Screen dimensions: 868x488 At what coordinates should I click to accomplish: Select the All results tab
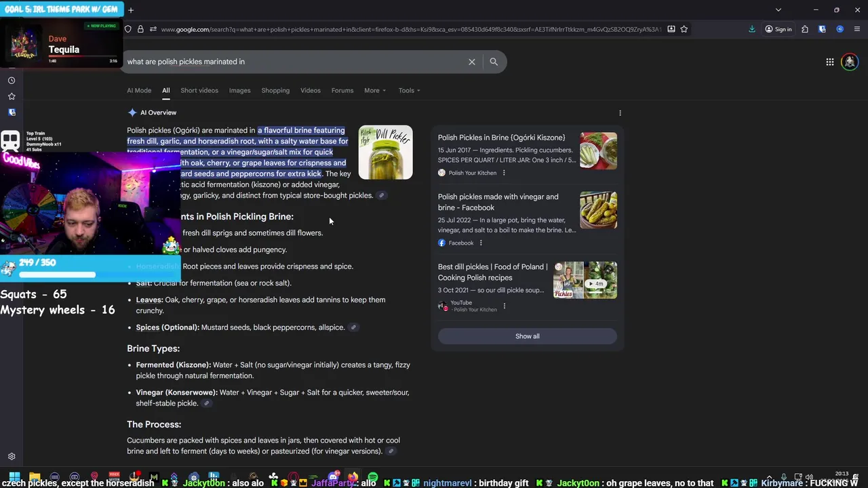pyautogui.click(x=165, y=90)
